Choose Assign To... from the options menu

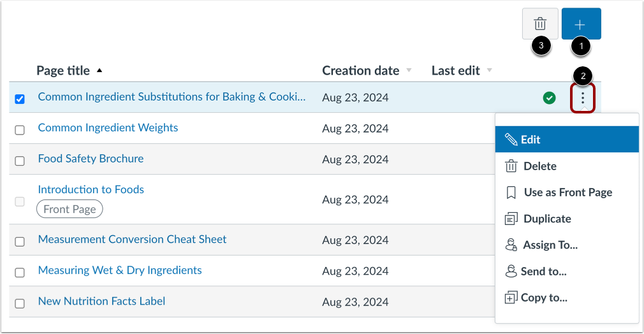[550, 245]
